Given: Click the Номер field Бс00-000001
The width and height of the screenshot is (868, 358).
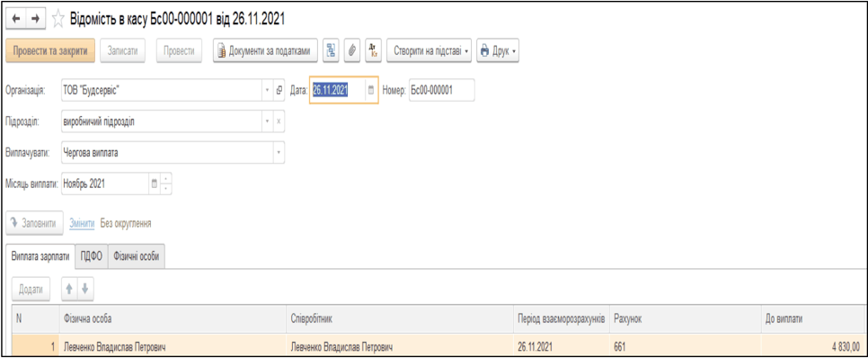Looking at the screenshot, I should point(441,90).
